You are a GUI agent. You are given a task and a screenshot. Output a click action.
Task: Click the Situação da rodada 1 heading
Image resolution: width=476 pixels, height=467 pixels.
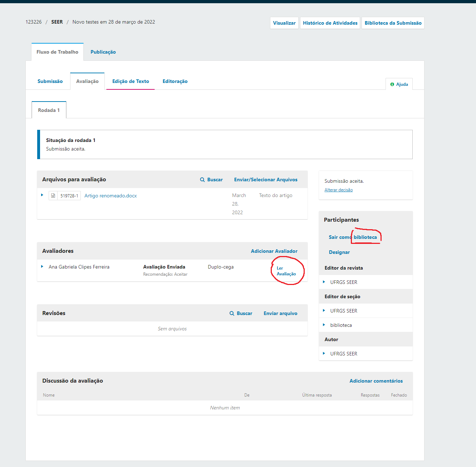point(71,141)
